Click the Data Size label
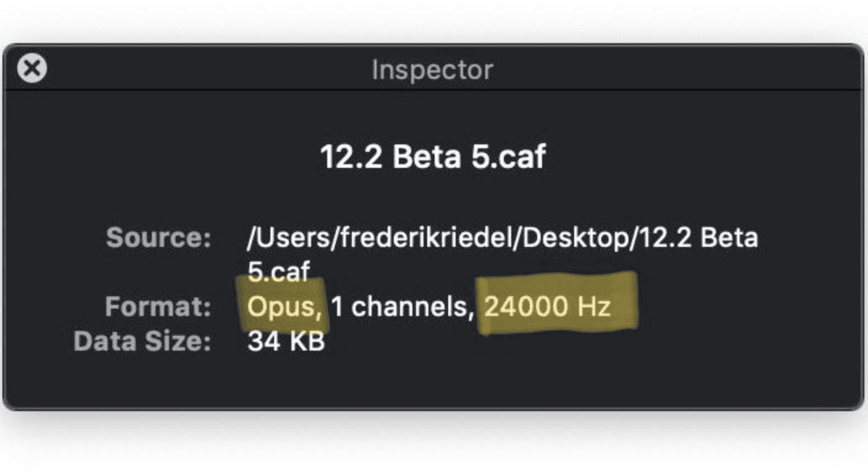 pos(142,341)
